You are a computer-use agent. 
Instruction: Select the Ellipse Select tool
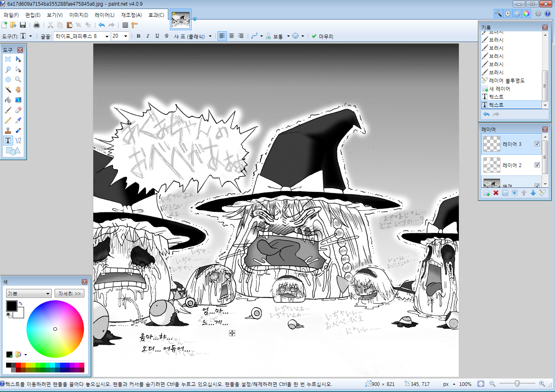pos(8,79)
